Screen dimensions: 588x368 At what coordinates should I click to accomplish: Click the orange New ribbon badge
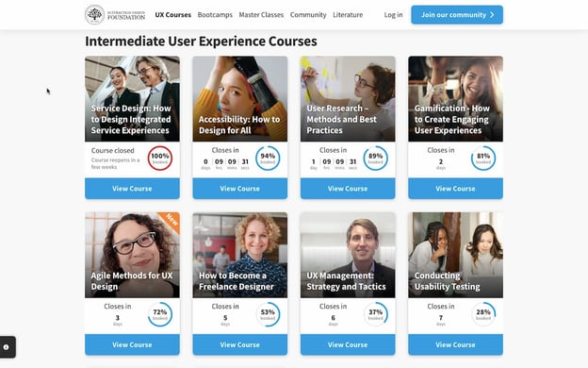171,221
